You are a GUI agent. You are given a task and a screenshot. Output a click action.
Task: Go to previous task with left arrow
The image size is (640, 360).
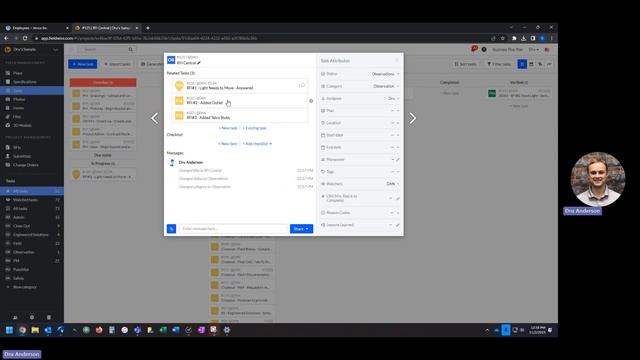(155, 118)
